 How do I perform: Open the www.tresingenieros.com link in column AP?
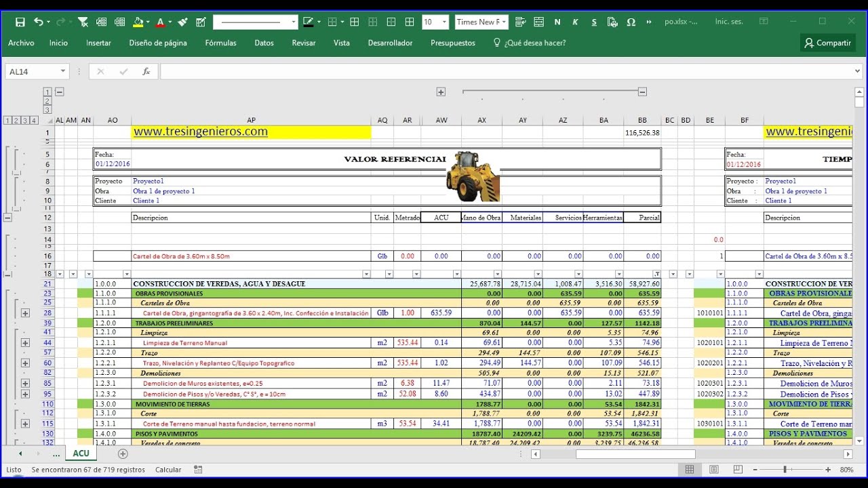201,131
